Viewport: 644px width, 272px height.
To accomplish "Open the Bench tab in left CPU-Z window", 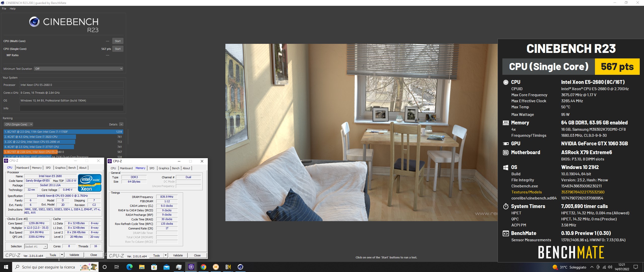I will point(72,168).
